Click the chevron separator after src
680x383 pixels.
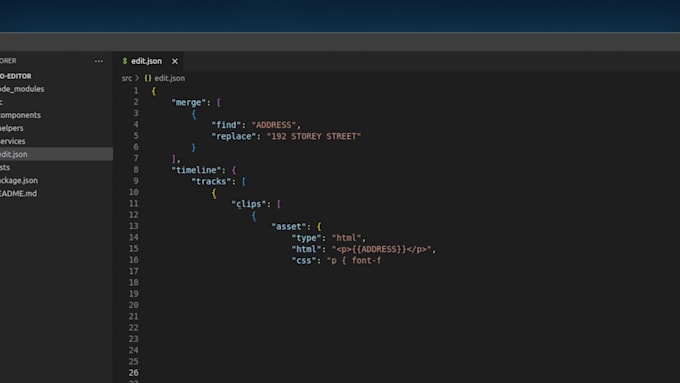coord(137,78)
